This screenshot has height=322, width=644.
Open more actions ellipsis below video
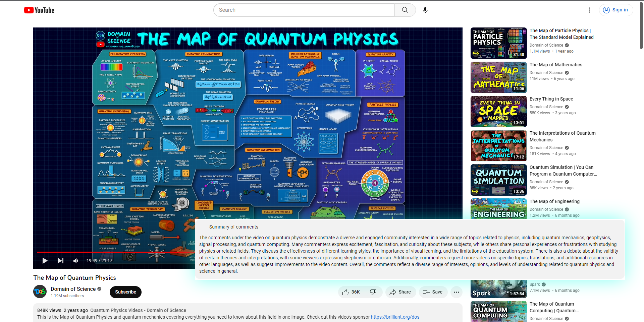tap(457, 292)
